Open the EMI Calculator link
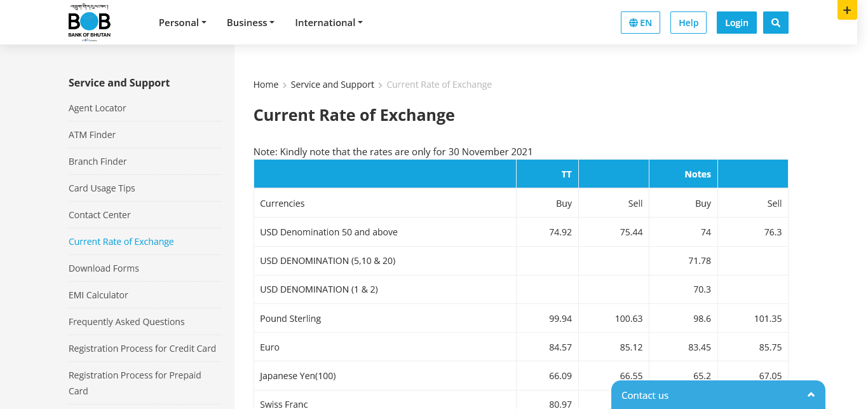The height and width of the screenshot is (409, 868). [x=98, y=295]
